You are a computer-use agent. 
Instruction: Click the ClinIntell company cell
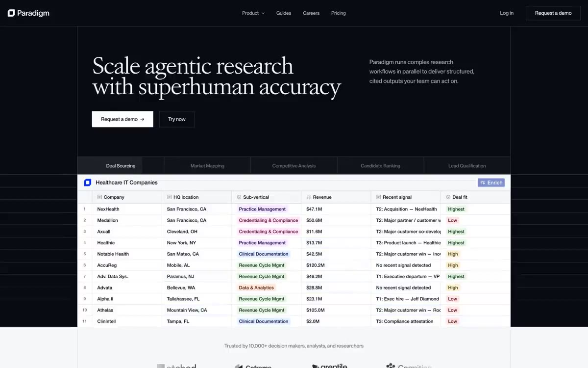(127, 321)
